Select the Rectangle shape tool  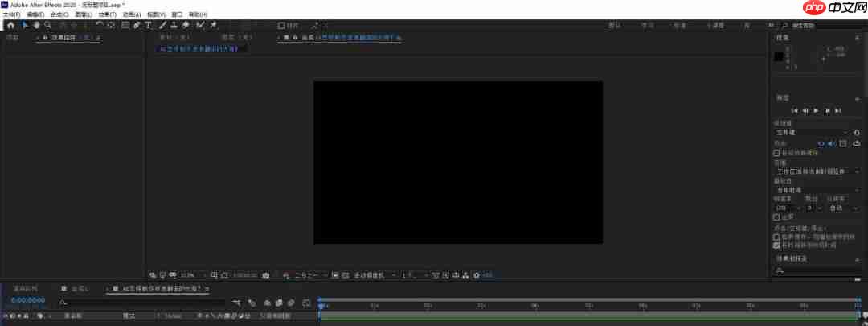coord(125,25)
